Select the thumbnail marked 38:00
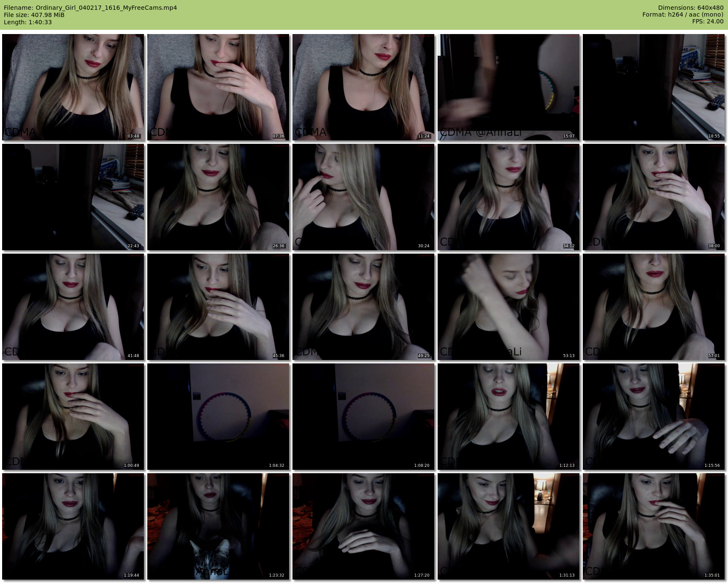The image size is (728, 583). pyautogui.click(x=653, y=197)
